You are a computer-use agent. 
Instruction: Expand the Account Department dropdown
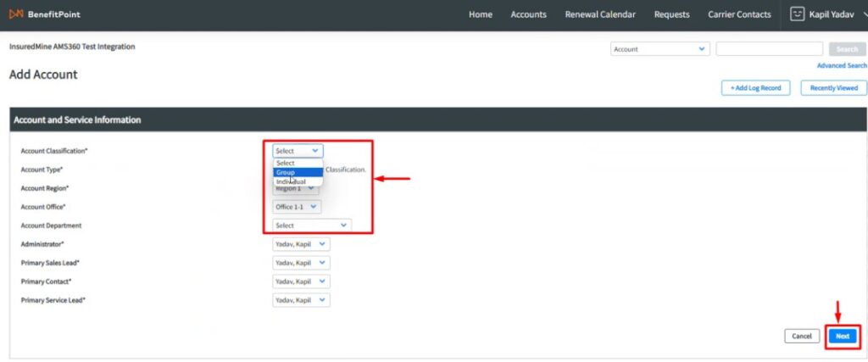click(x=311, y=226)
